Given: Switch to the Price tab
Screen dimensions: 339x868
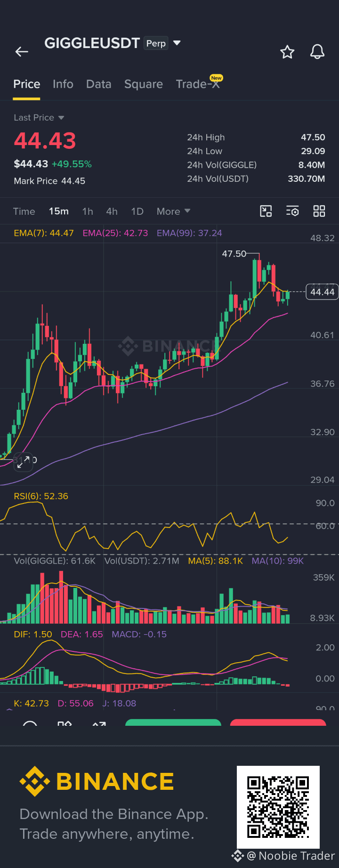Looking at the screenshot, I should 26,84.
